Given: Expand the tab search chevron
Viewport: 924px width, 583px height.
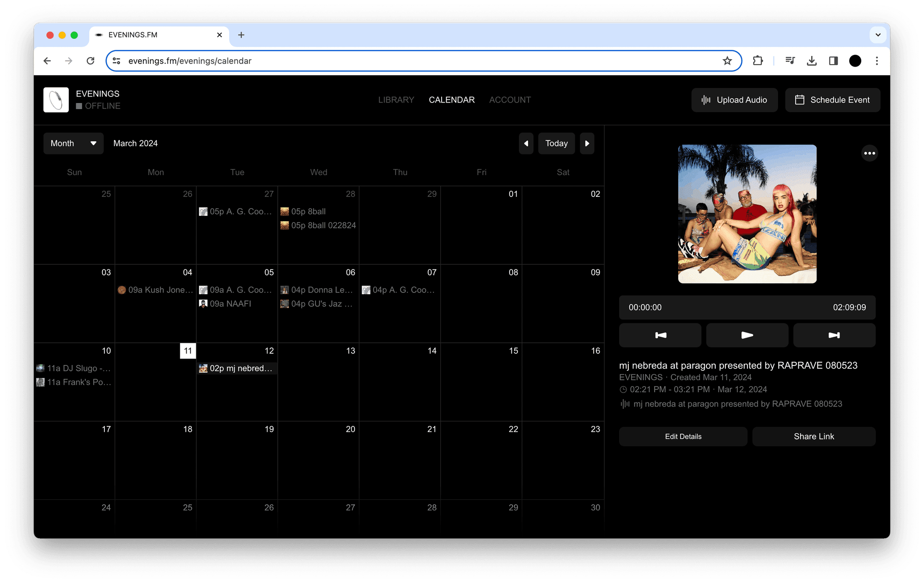Looking at the screenshot, I should pyautogui.click(x=878, y=35).
